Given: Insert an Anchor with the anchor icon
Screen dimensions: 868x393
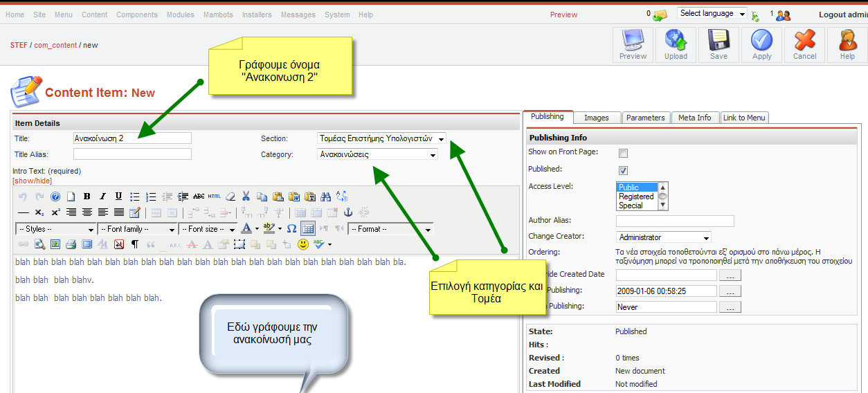Looking at the screenshot, I should pos(347,212).
